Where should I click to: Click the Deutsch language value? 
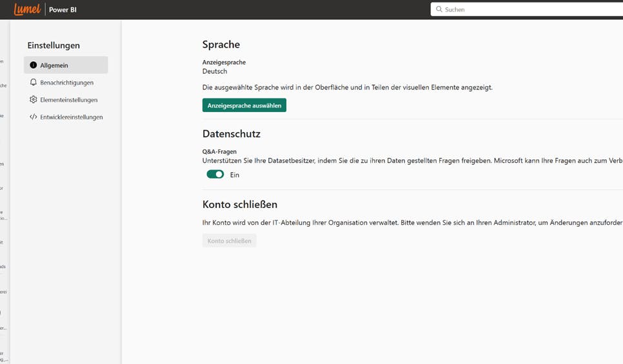(x=215, y=71)
